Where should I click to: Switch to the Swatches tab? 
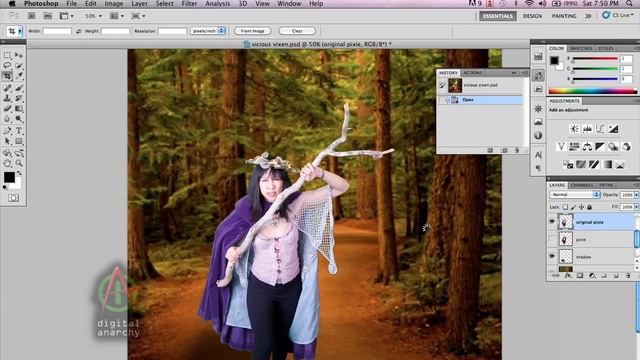[581, 48]
